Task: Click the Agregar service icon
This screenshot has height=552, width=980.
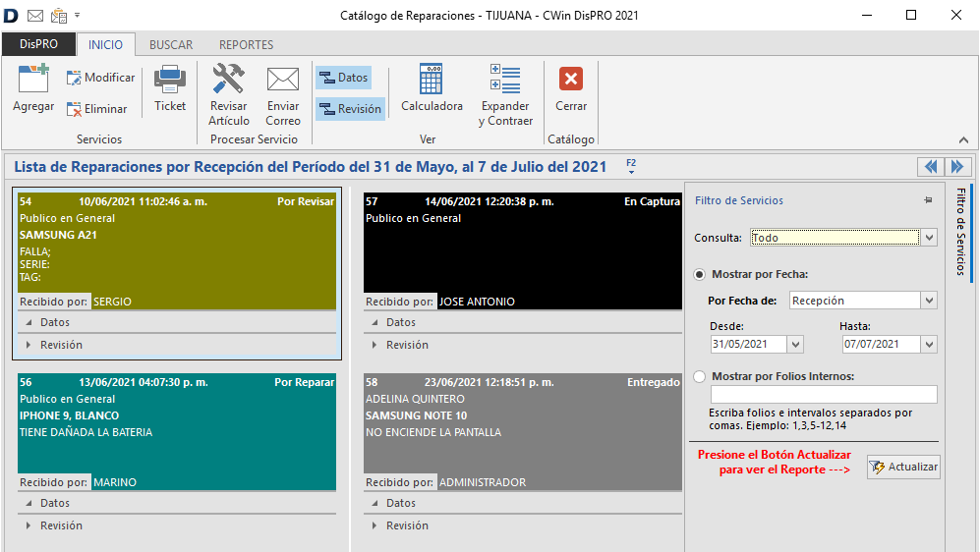Action: (x=33, y=81)
